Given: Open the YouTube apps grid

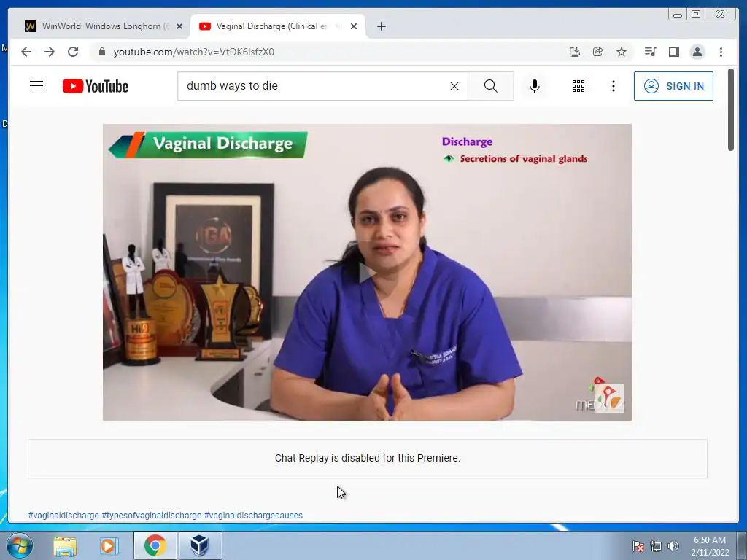Looking at the screenshot, I should 578,86.
